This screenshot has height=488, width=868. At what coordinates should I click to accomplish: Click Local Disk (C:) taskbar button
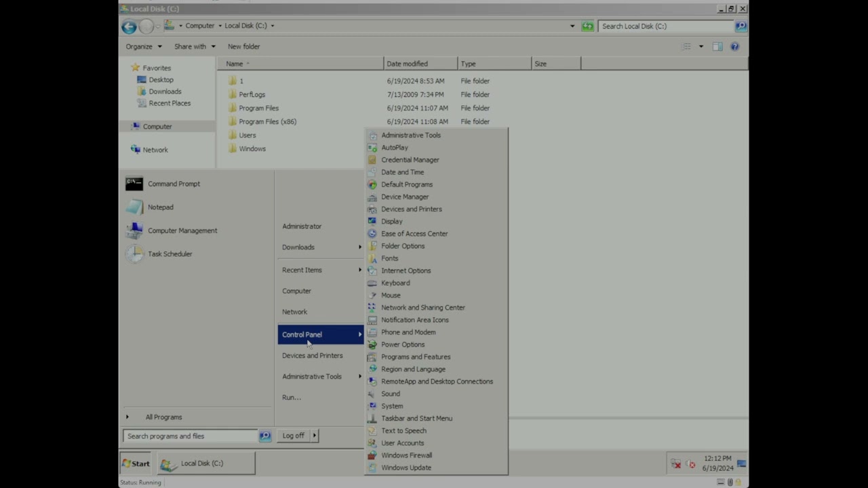pyautogui.click(x=207, y=464)
